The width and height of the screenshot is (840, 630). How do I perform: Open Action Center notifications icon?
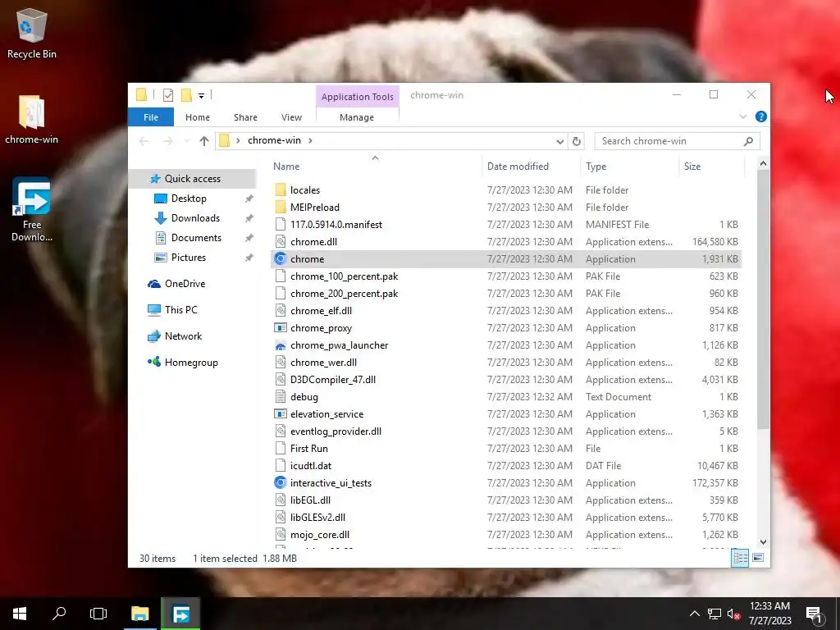pos(814,614)
